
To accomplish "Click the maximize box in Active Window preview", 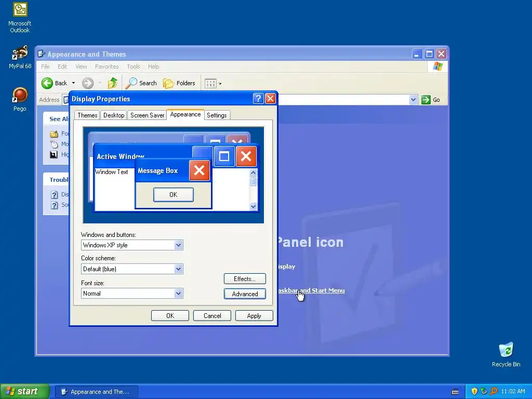I will pyautogui.click(x=224, y=156).
